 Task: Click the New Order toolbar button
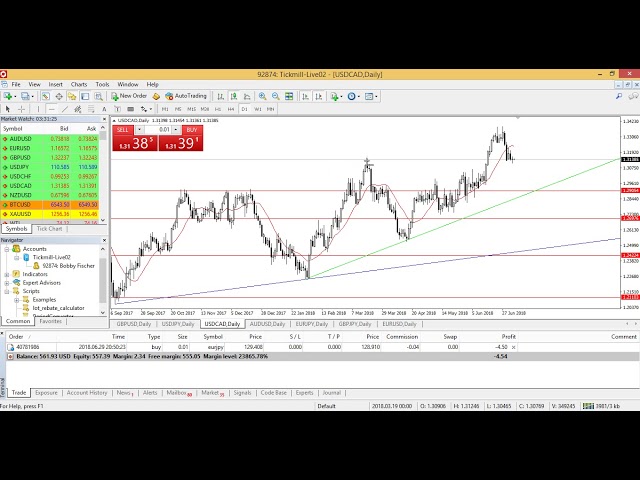pyautogui.click(x=129, y=96)
